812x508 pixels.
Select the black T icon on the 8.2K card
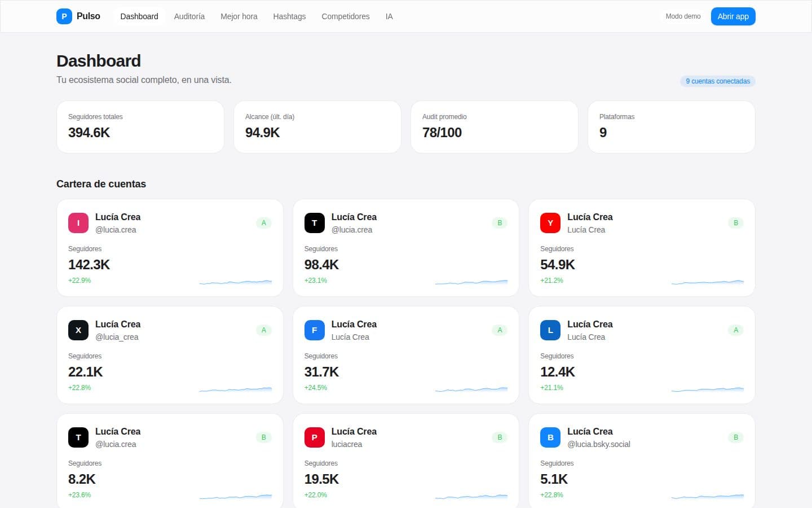pyautogui.click(x=78, y=437)
